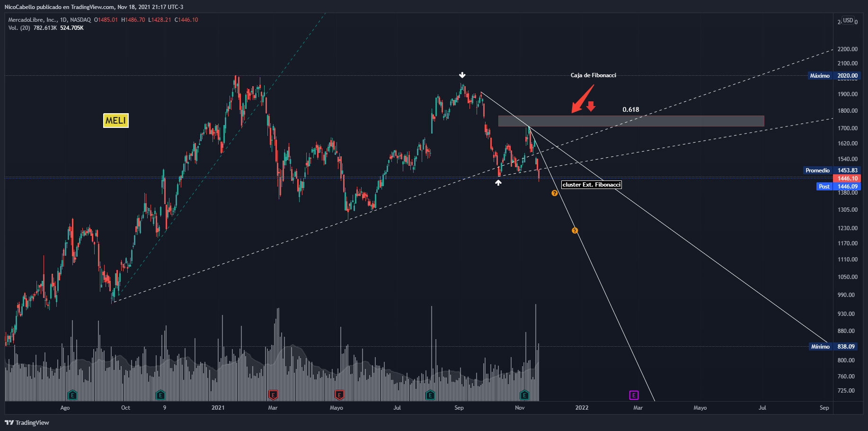This screenshot has width=868, height=431.
Task: Click the purple upcoming earnings marker
Action: tap(634, 395)
